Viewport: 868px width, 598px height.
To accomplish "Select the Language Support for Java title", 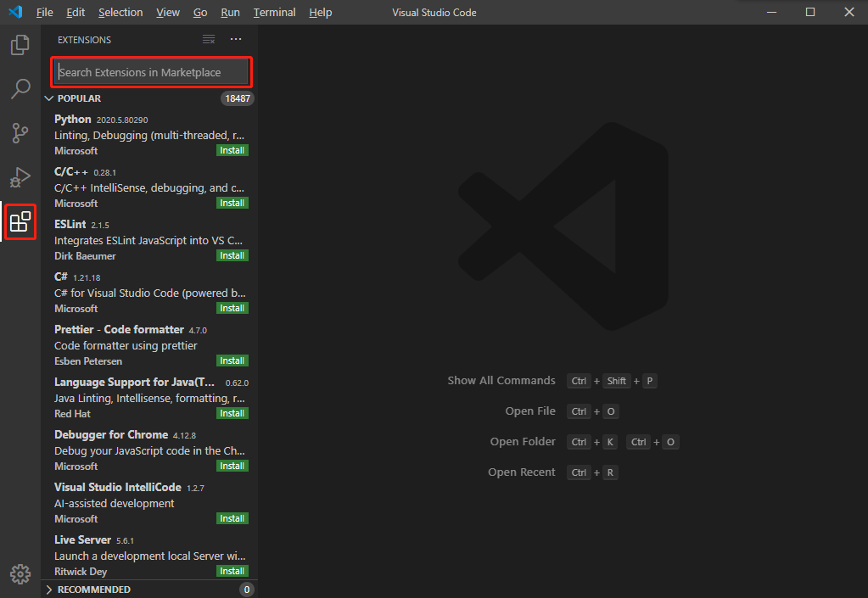I will 135,383.
